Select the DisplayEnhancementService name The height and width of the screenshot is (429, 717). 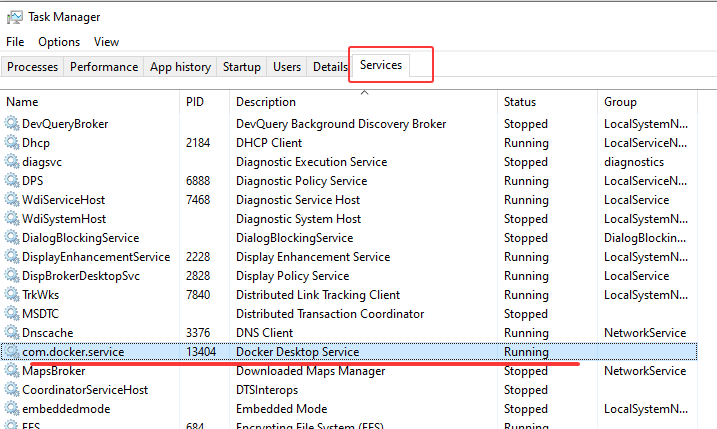96,257
